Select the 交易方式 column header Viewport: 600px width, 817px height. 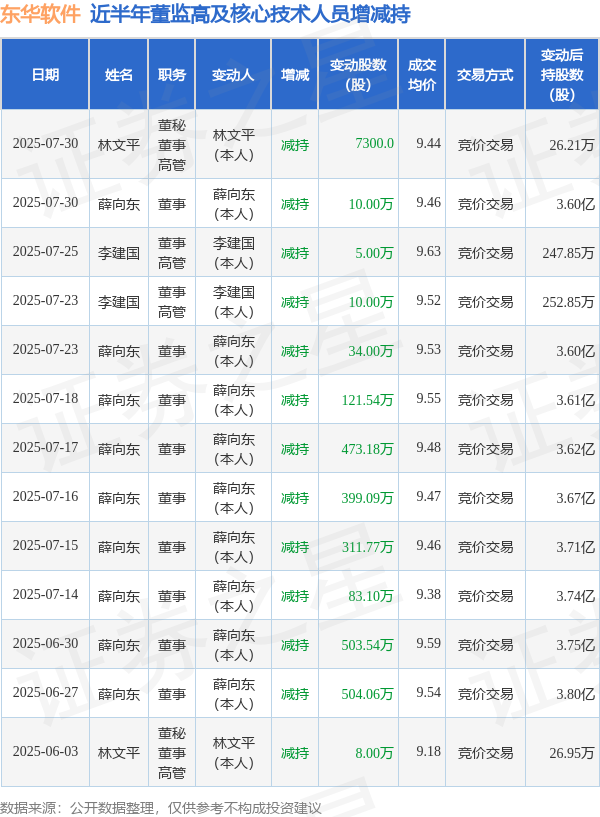point(485,75)
